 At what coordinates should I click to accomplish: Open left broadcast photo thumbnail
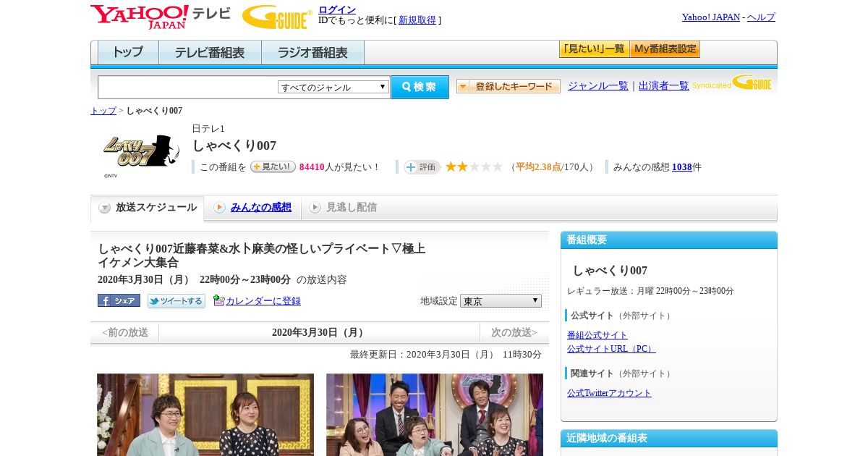pyautogui.click(x=205, y=415)
